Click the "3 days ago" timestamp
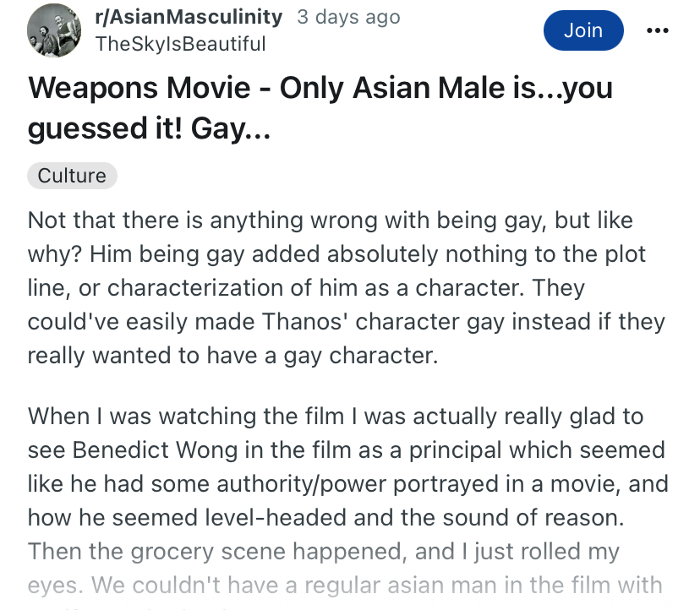This screenshot has height=610, width=700. [348, 17]
